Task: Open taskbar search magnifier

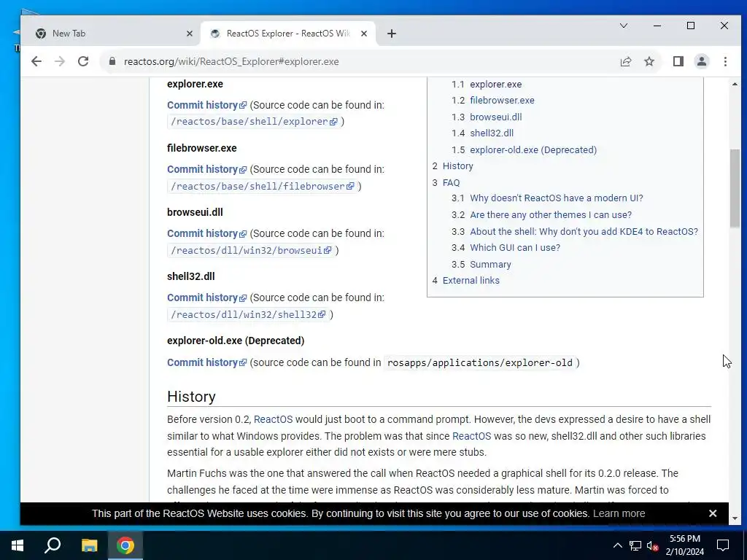Action: pos(53,545)
